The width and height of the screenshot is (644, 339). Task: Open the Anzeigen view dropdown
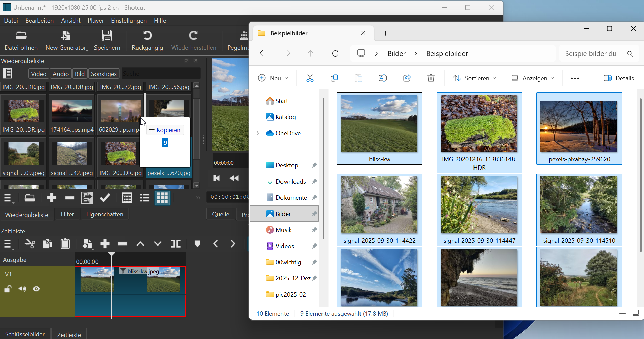click(532, 78)
